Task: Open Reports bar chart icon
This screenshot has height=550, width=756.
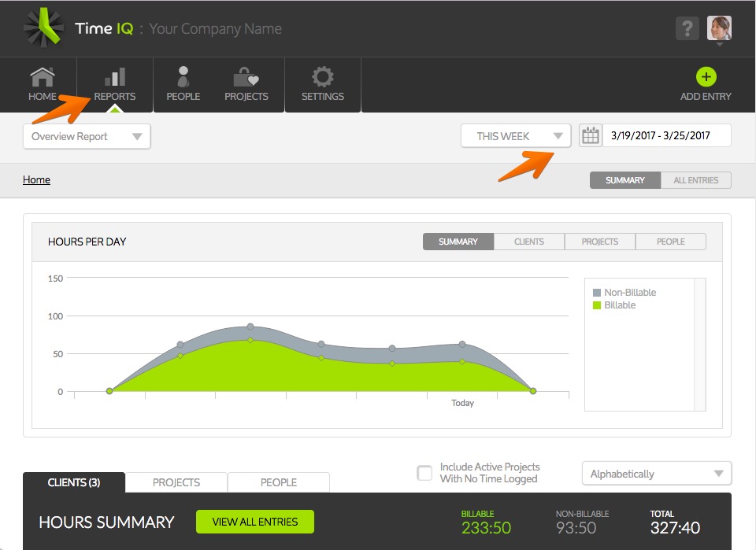Action: pos(115,77)
